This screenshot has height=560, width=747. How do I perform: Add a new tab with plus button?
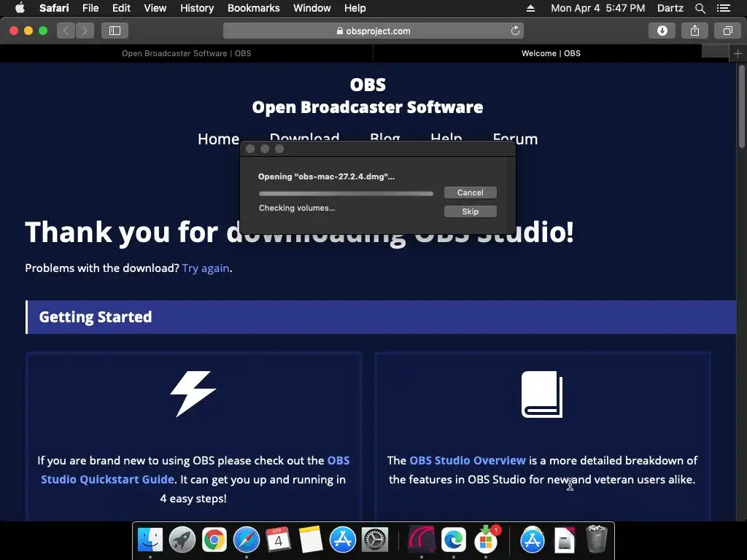pos(738,53)
